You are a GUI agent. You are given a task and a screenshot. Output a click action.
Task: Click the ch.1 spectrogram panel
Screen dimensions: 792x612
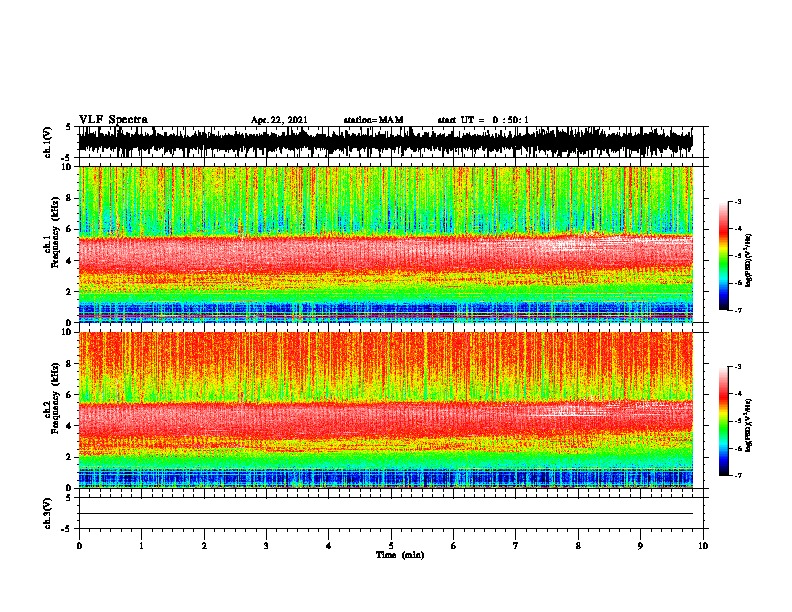pyautogui.click(x=386, y=244)
